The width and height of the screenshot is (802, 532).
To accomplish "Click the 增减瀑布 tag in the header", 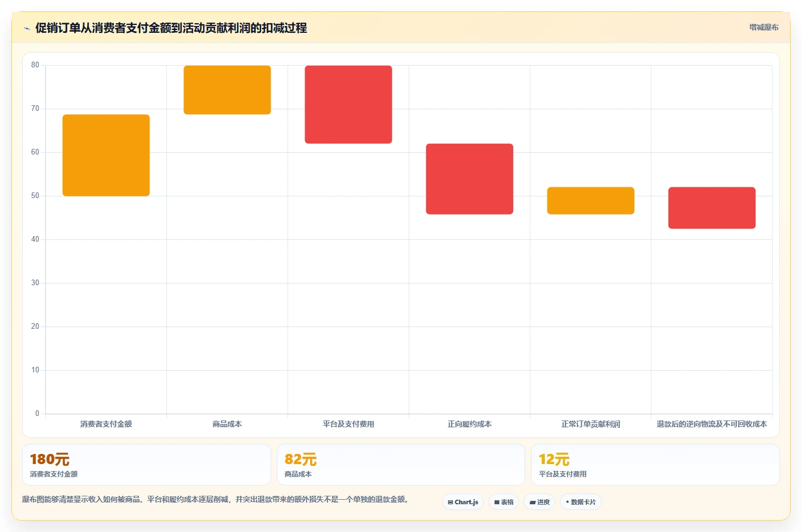I will point(764,27).
